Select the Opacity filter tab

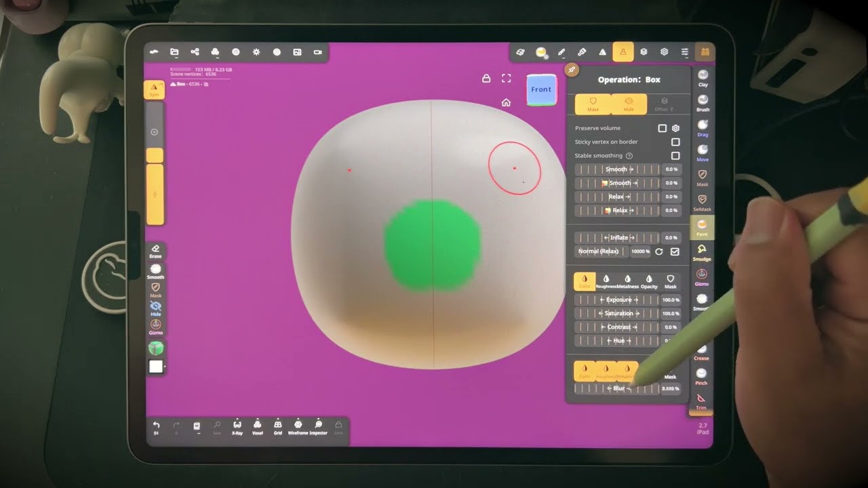tap(649, 281)
